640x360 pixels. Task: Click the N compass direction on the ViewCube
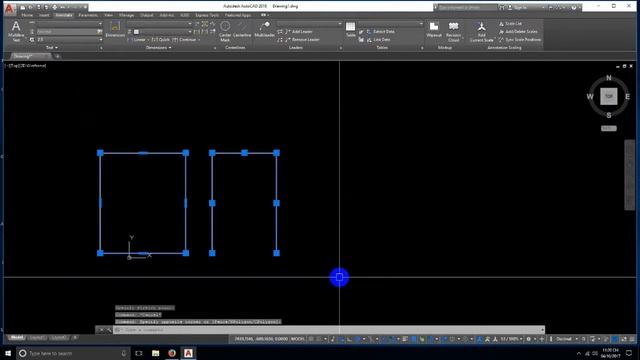pos(609,78)
